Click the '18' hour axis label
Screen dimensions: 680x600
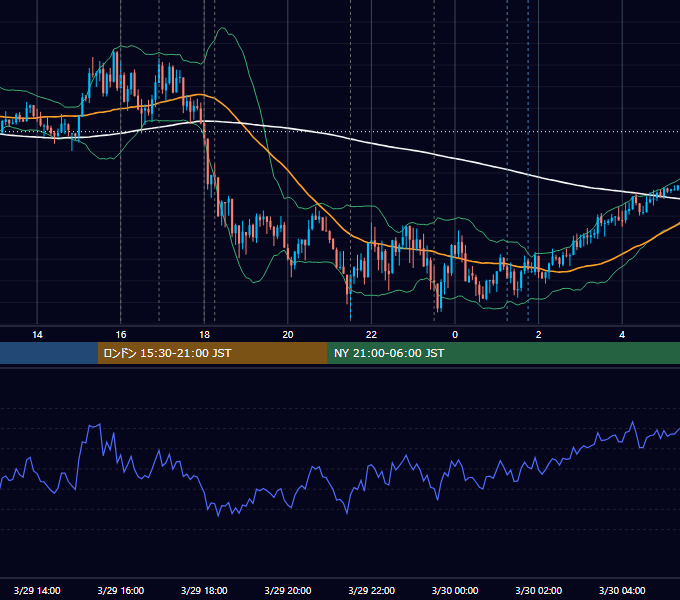coord(204,335)
